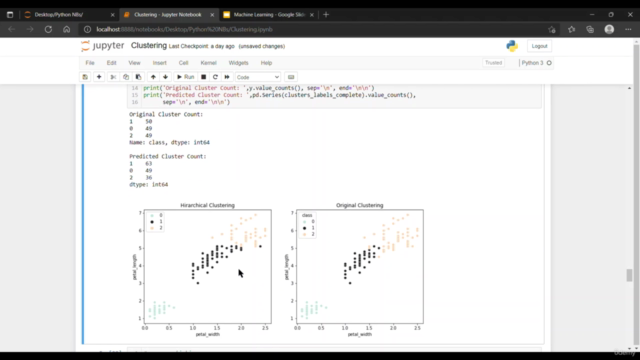The height and width of the screenshot is (360, 640).
Task: Click the Clustering notebook title
Action: pos(149,46)
